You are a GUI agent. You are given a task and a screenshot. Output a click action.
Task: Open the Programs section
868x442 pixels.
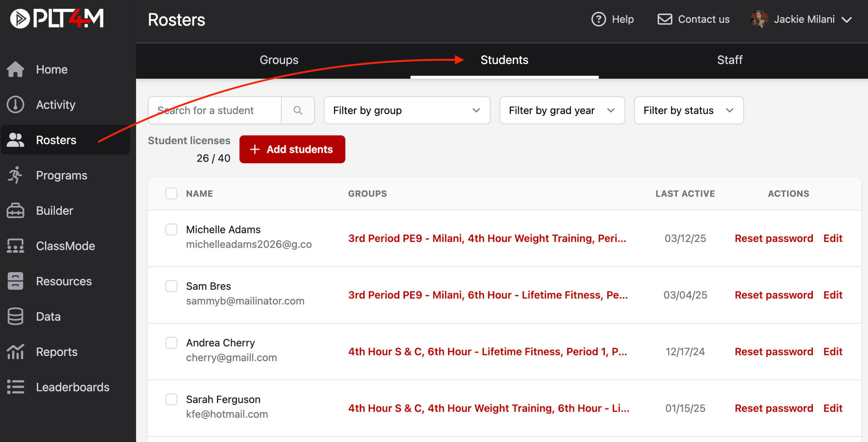pos(61,175)
